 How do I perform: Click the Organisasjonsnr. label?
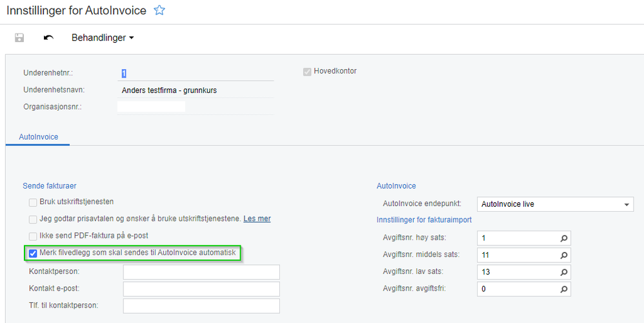[52, 107]
